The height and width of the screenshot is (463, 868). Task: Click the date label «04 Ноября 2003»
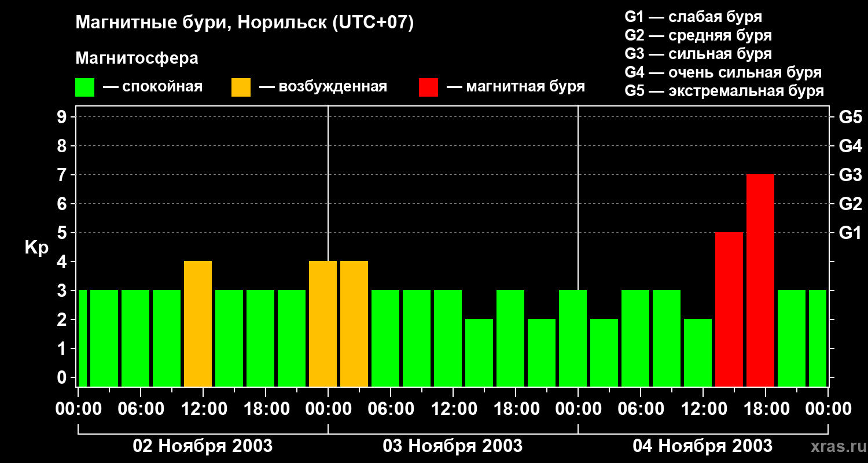[703, 446]
